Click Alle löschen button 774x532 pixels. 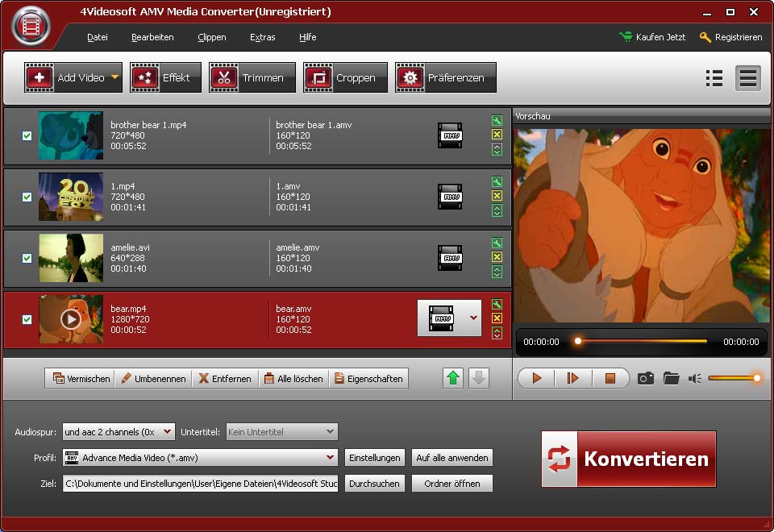coord(293,379)
